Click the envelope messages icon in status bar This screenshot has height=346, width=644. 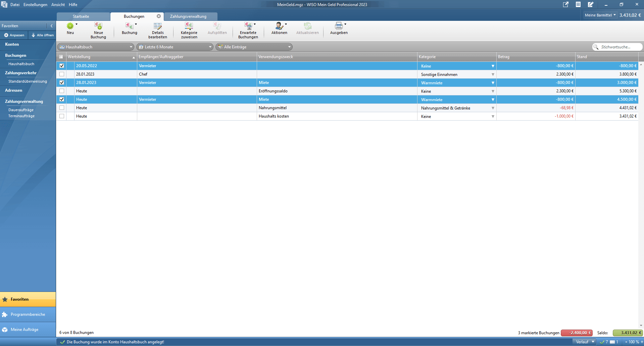pos(612,342)
